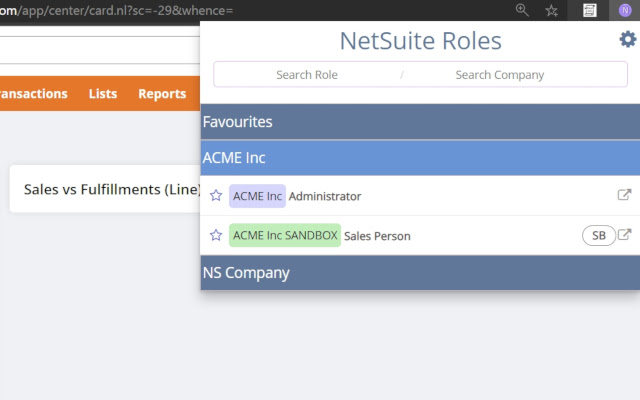Image resolution: width=640 pixels, height=400 pixels.
Task: Expand the NS Company section header
Action: click(x=420, y=273)
